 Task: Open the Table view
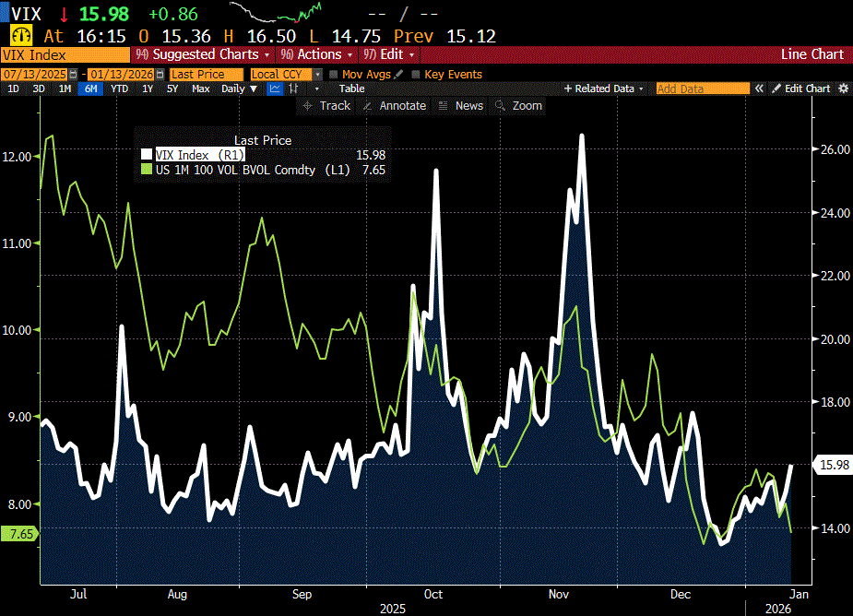click(352, 89)
